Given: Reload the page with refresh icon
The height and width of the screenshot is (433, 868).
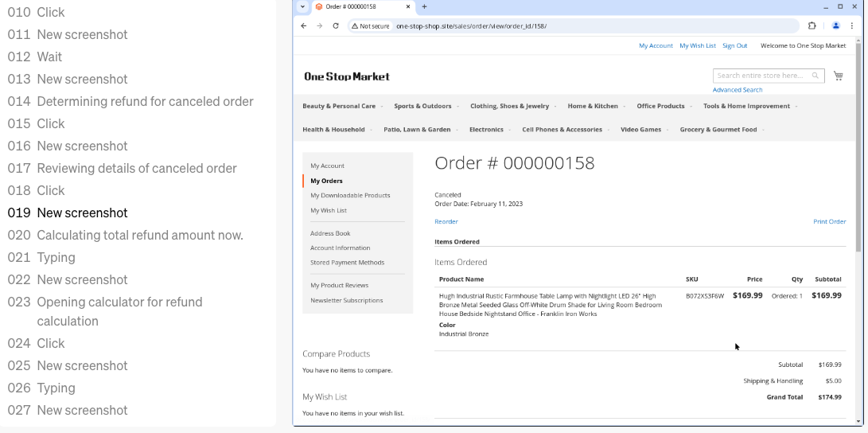Looking at the screenshot, I should click(x=336, y=26).
